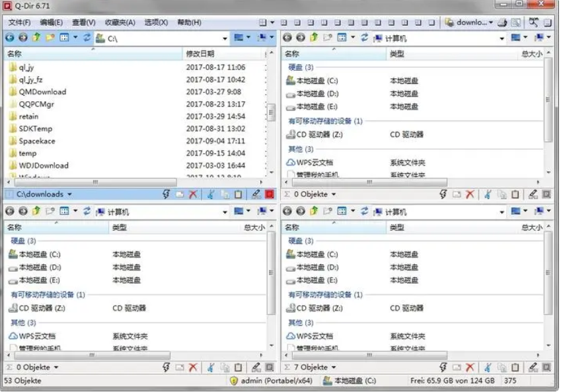Screen dimensions: 561x392
Task: Open the pane layout dropdown in toolbar
Action: [x=272, y=22]
